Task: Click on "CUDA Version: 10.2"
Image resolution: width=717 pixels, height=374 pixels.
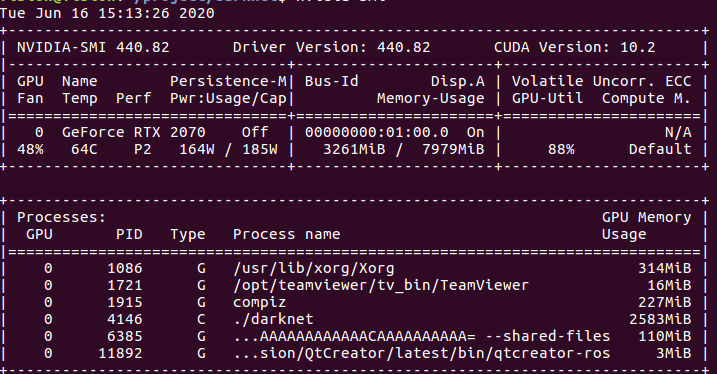Action: [574, 48]
